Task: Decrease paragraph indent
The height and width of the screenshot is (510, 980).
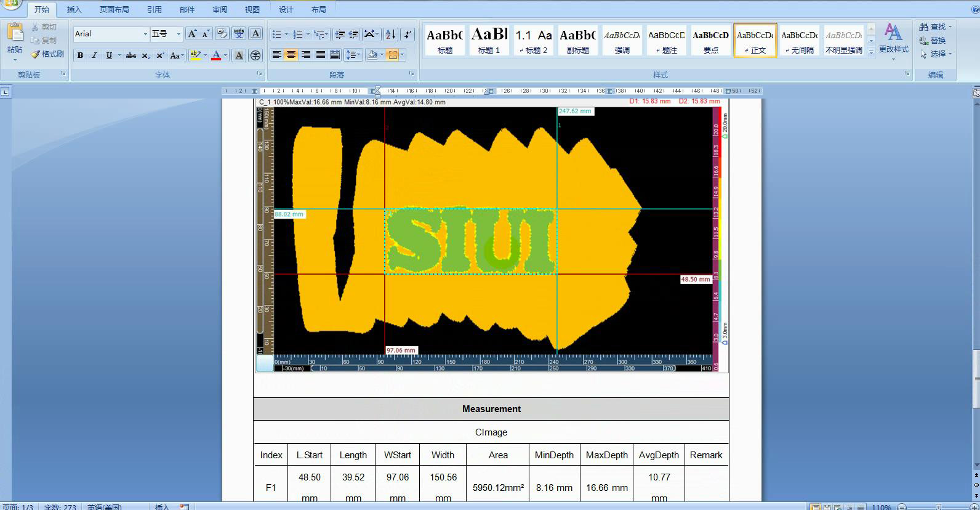Action: (340, 34)
